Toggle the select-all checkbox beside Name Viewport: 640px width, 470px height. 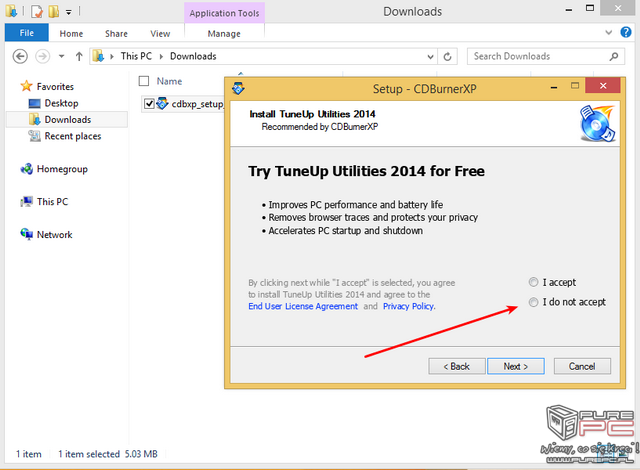click(144, 81)
